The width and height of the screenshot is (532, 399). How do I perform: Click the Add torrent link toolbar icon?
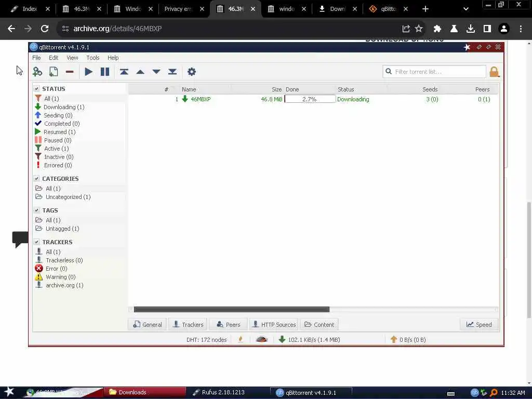pos(37,72)
